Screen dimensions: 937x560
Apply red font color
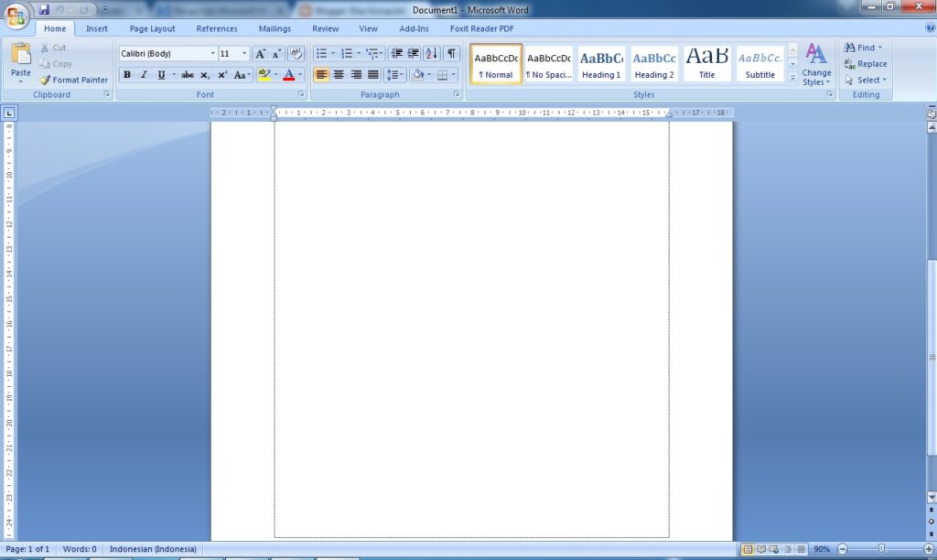coord(288,75)
